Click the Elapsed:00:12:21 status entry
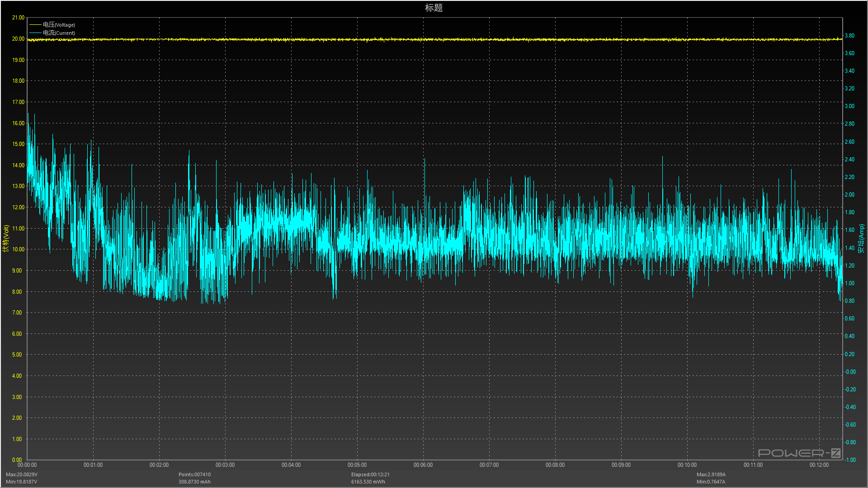This screenshot has height=488, width=868. point(370,474)
